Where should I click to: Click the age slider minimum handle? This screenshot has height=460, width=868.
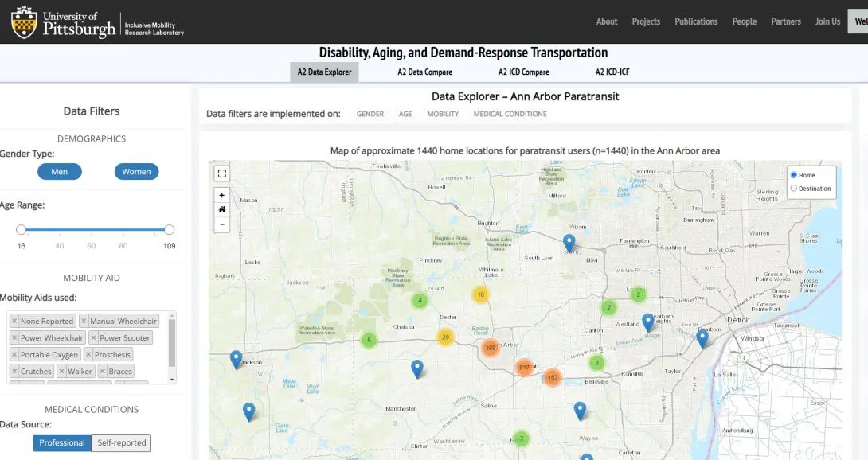click(x=21, y=230)
